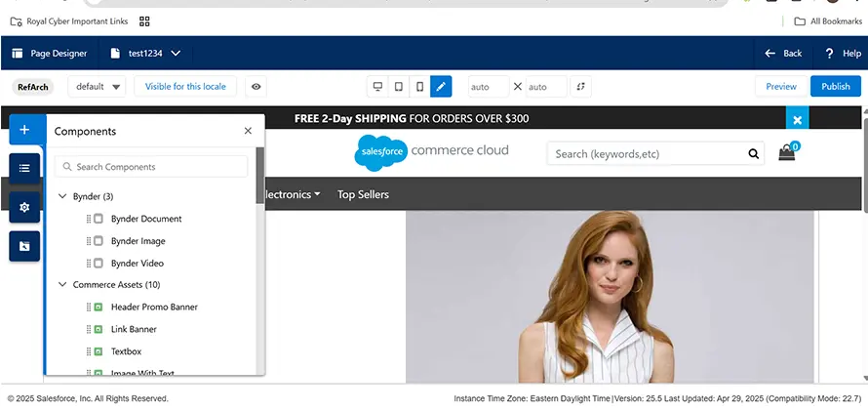Focus the Search Components field
This screenshot has height=410, width=868.
pos(151,166)
